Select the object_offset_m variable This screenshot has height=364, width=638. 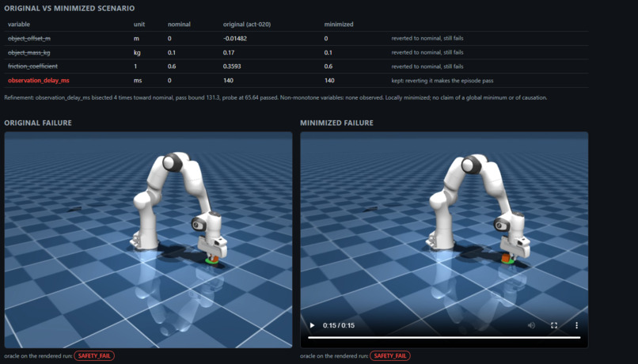[29, 38]
